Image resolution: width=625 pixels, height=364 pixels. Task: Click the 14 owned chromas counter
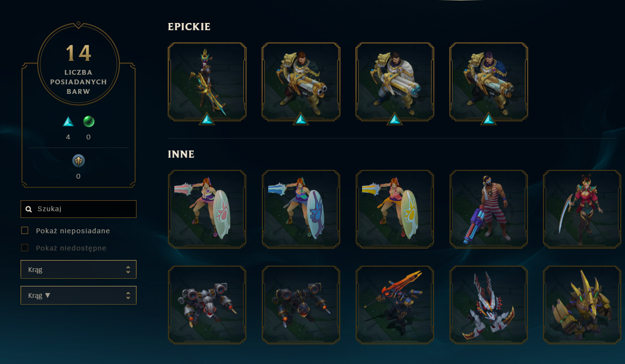point(79,53)
